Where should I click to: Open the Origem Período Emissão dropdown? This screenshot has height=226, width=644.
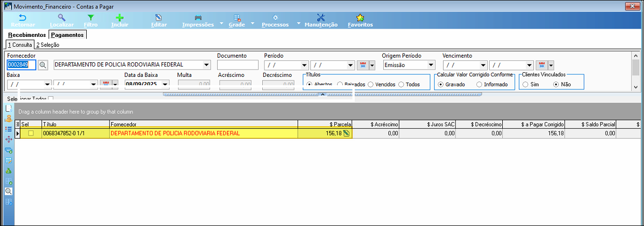point(431,65)
